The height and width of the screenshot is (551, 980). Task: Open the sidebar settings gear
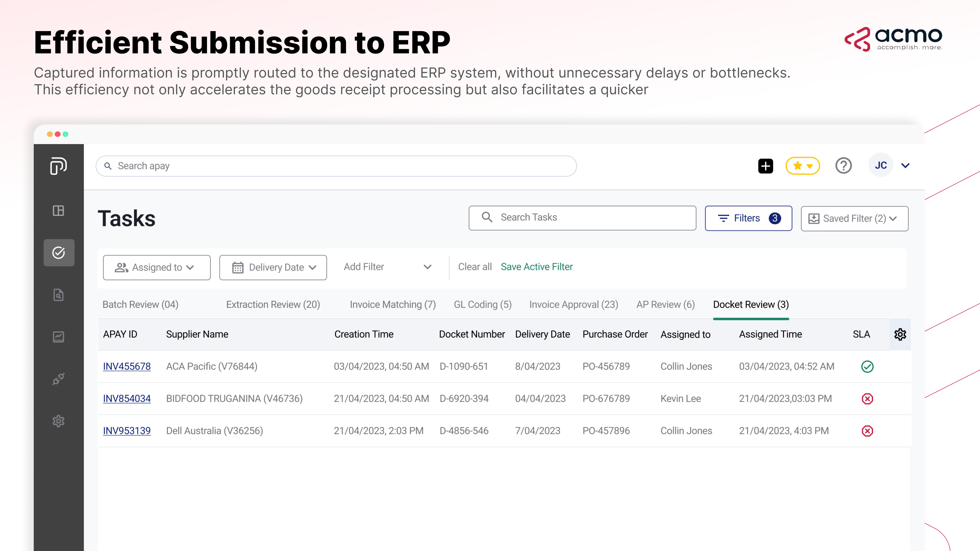(58, 421)
